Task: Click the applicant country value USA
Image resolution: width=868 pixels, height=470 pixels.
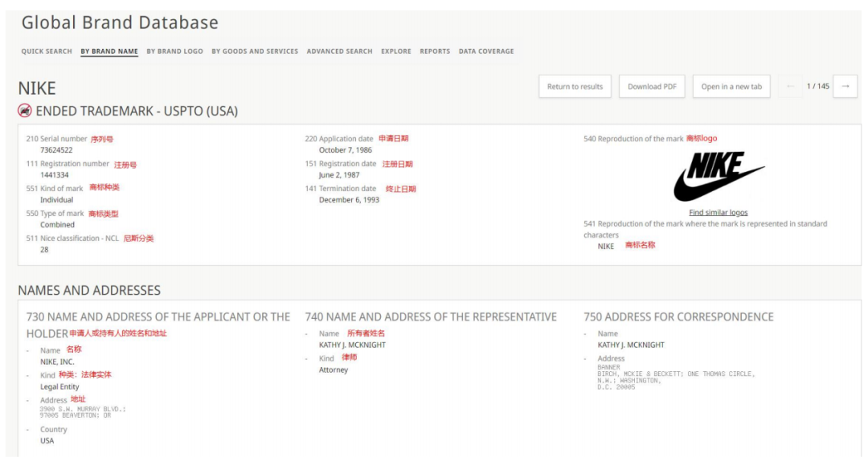Action: click(x=47, y=440)
